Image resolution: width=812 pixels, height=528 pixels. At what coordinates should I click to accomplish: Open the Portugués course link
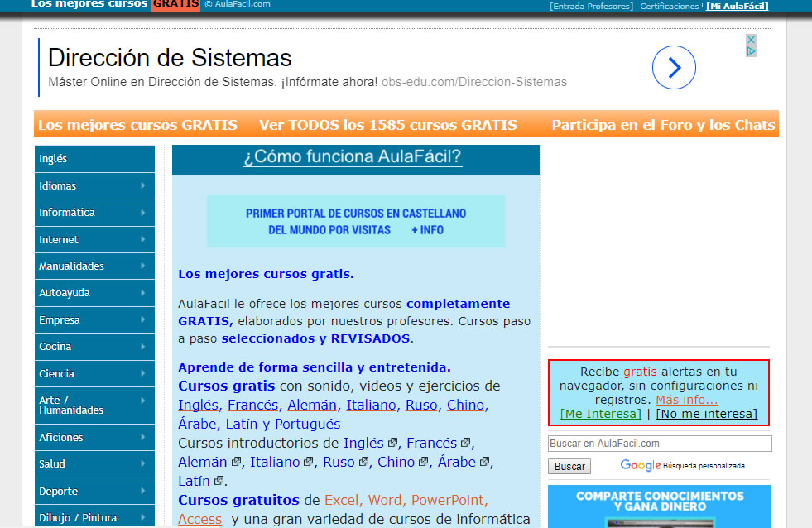coord(307,424)
